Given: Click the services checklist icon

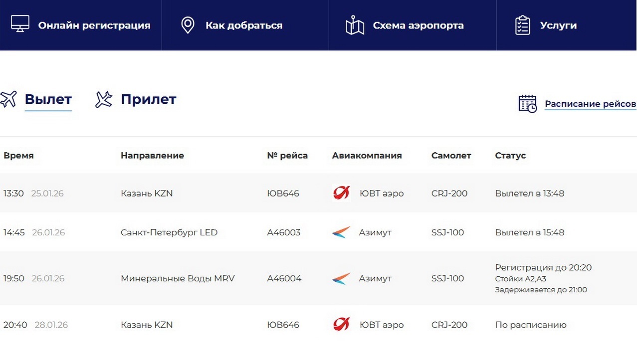Looking at the screenshot, I should point(522,25).
